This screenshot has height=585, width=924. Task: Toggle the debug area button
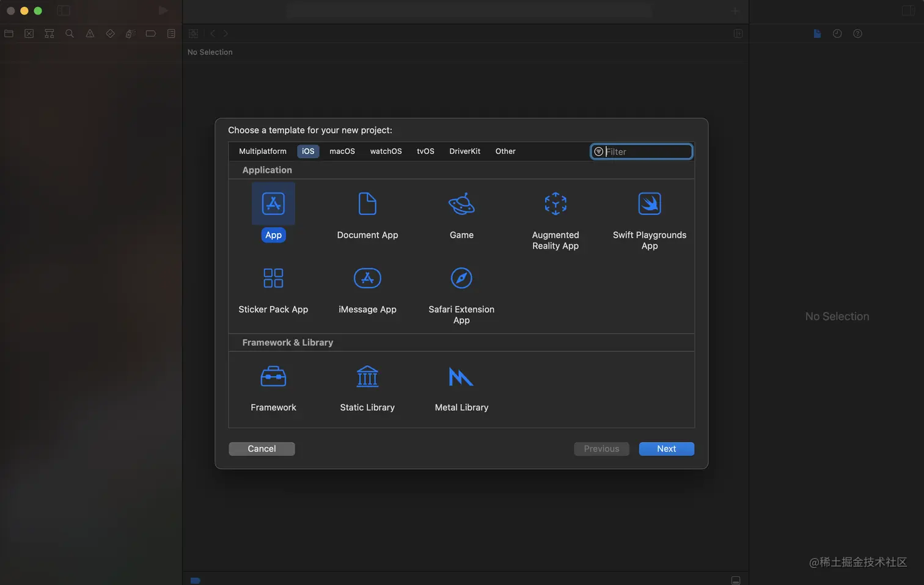click(x=736, y=580)
